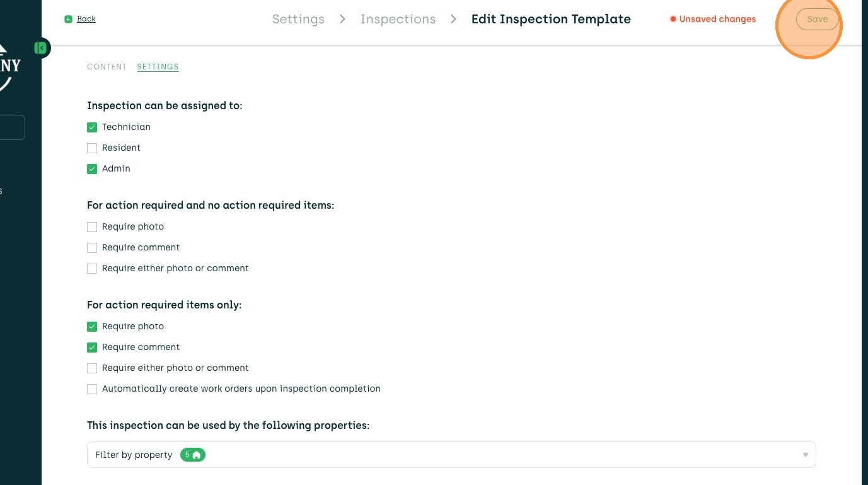Screen dimensions: 868x485
Task: Open the Inspections breadcrumb link
Action: point(398,20)
